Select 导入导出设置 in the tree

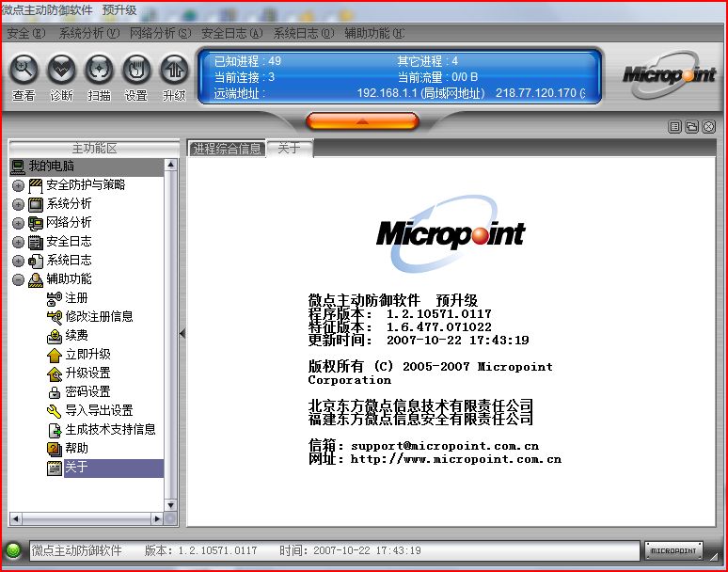[x=99, y=410]
